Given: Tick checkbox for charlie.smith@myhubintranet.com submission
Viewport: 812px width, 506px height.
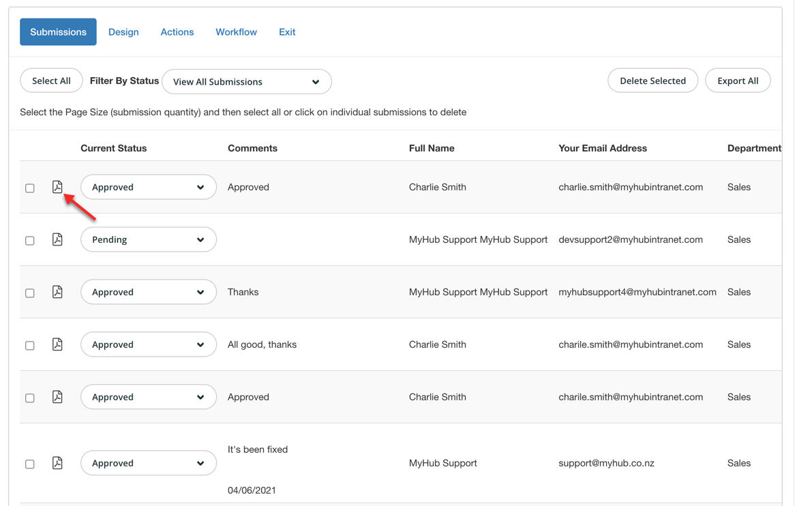Looking at the screenshot, I should [30, 188].
